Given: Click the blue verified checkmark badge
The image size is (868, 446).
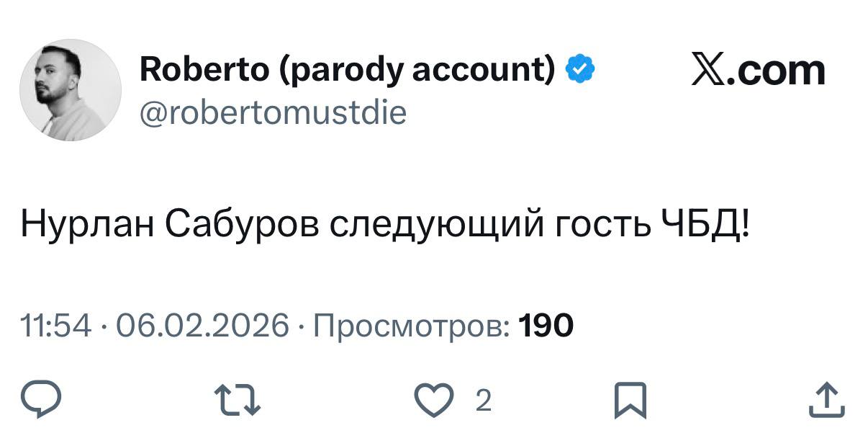Looking at the screenshot, I should pyautogui.click(x=580, y=69).
